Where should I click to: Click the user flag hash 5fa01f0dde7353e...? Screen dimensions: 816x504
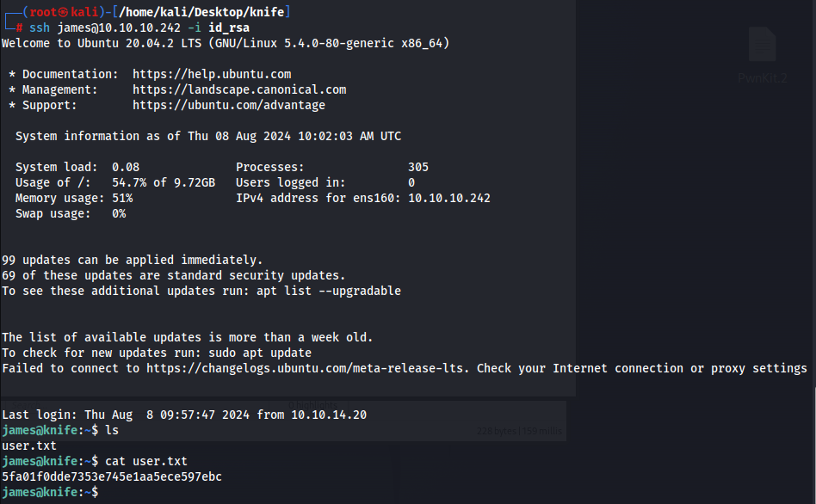tap(112, 476)
